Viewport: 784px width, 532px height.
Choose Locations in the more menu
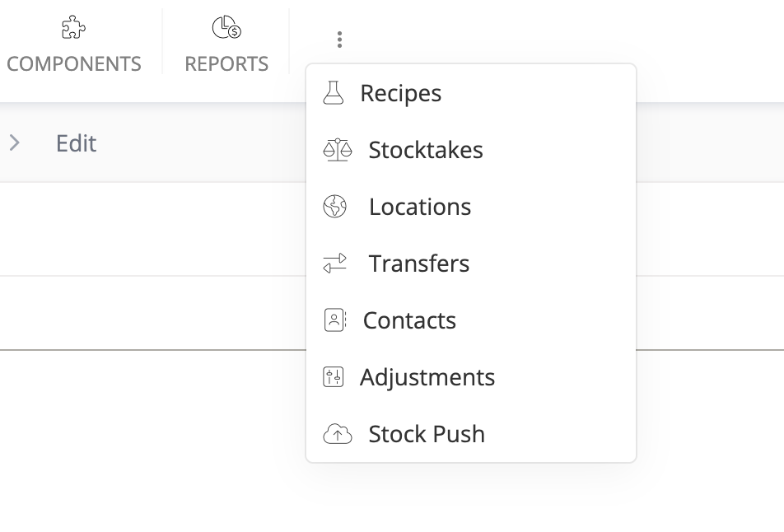click(x=420, y=207)
